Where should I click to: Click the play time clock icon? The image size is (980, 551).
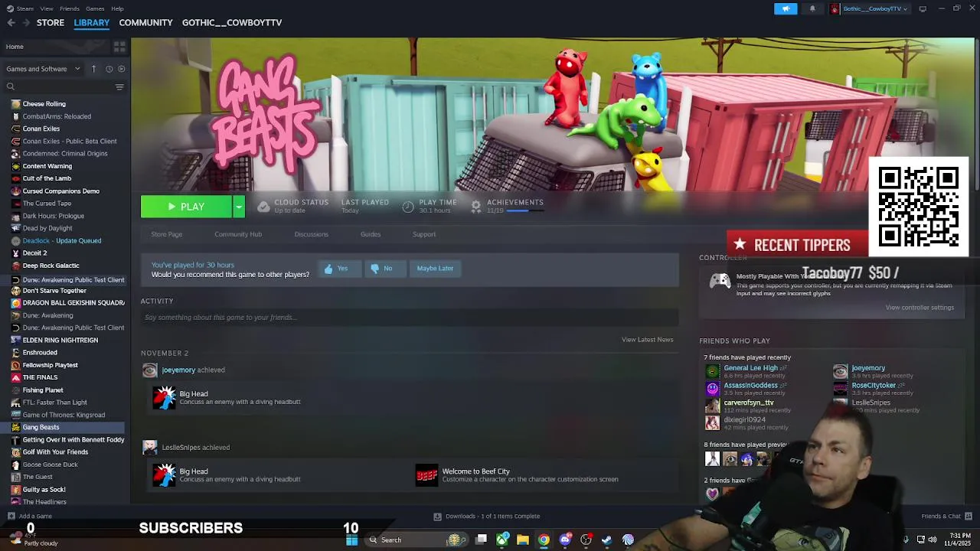(x=408, y=207)
